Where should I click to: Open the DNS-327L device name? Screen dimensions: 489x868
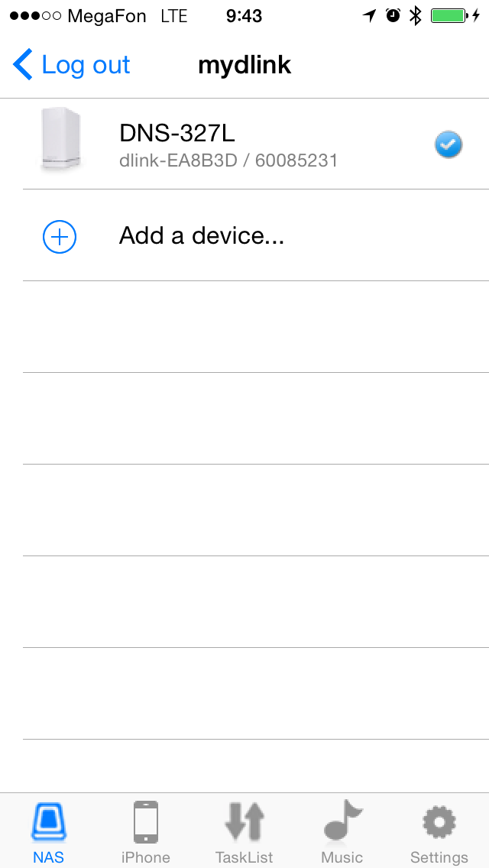click(x=177, y=134)
